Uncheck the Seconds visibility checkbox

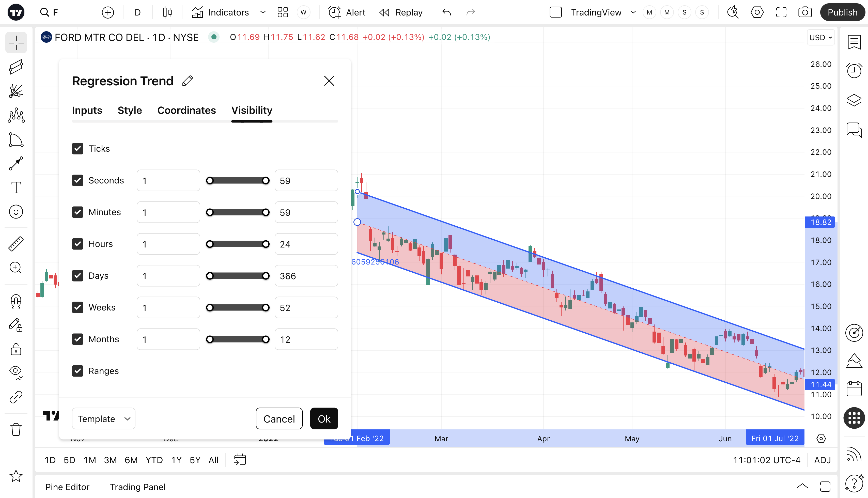point(78,180)
